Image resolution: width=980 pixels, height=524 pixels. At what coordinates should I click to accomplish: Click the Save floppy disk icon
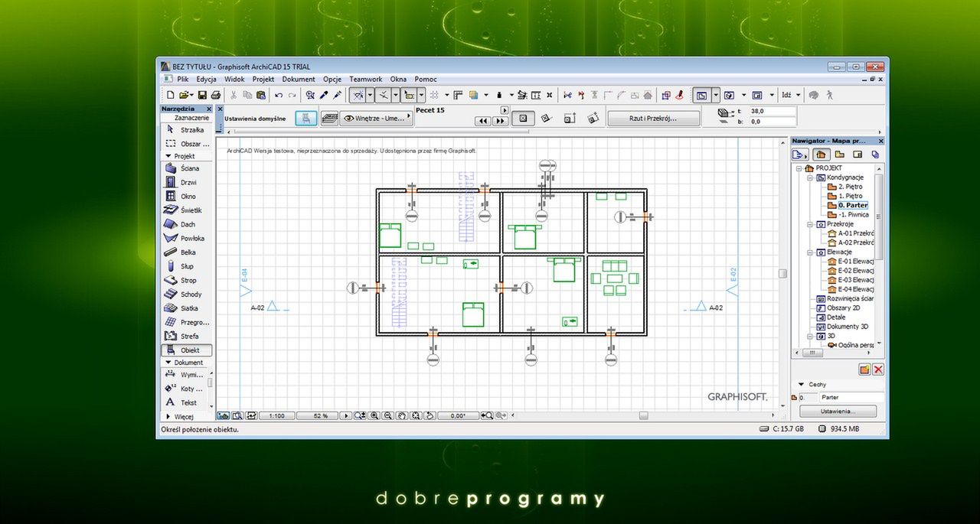202,95
